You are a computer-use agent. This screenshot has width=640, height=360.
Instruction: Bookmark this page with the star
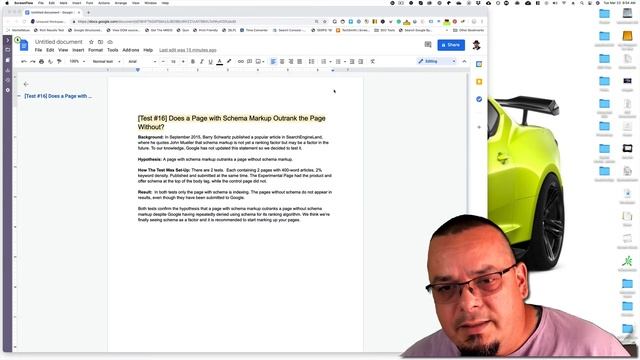tap(325, 21)
